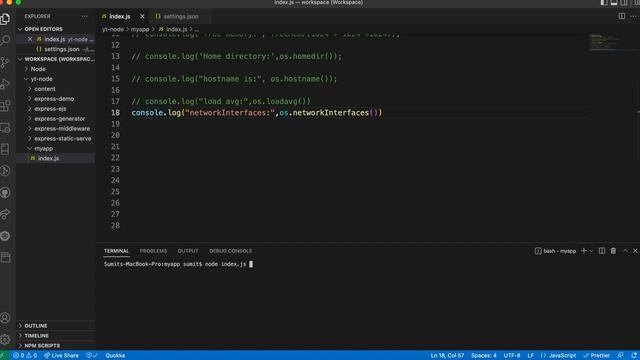Viewport: 640px width, 360px height.
Task: Click the Prettier status item
Action: click(x=596, y=356)
